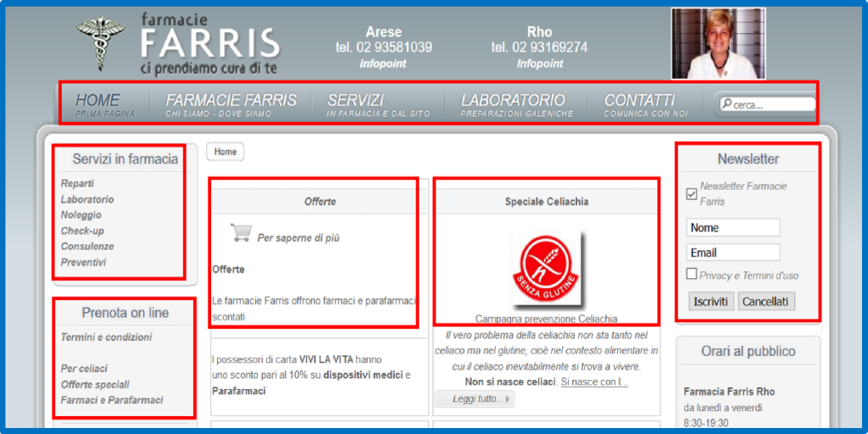The image size is (868, 434).
Task: Click the magnifier icon in search box
Action: point(726,104)
